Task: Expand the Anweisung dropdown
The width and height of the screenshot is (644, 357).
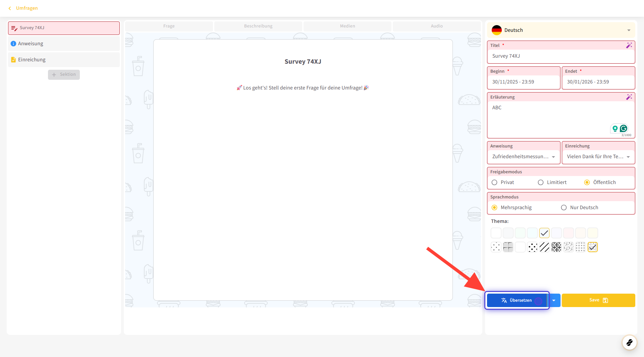Action: [x=553, y=157]
